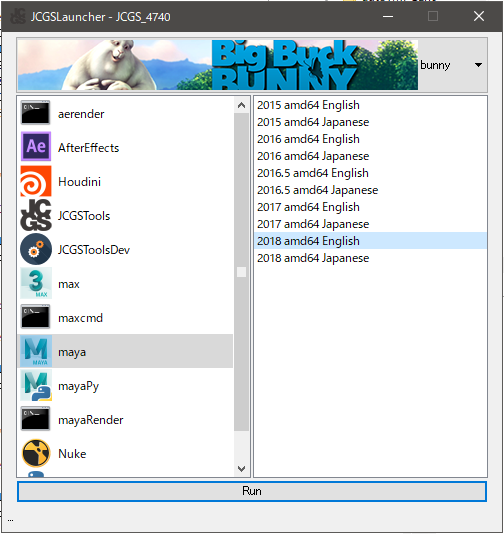Click the After Effects Ae icon
Screen dimensions: 504x534
36,147
